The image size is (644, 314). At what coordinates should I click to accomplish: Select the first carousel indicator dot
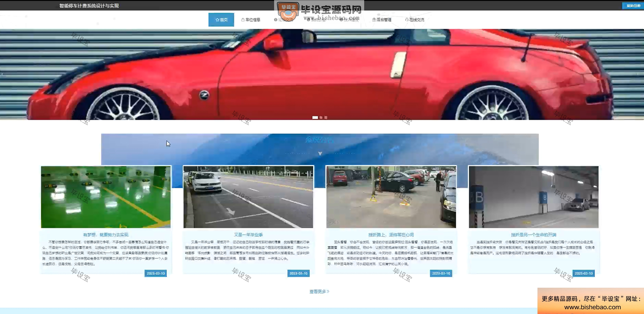[x=315, y=118]
